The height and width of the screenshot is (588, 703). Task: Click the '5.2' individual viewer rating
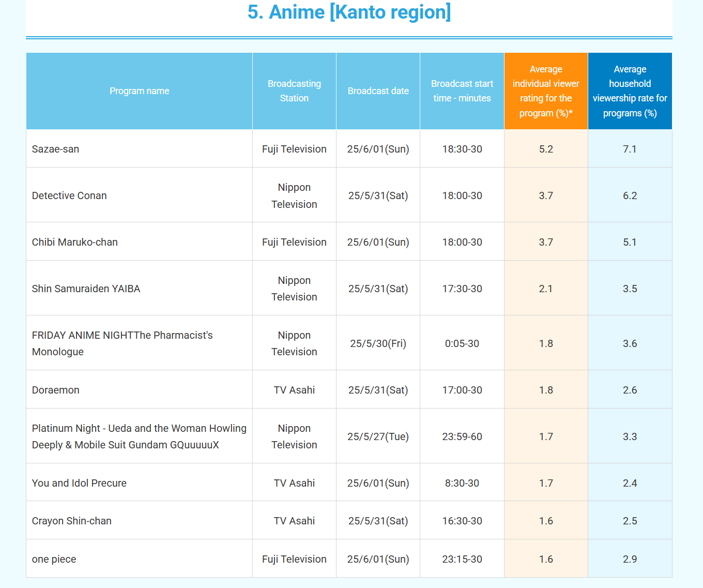(546, 149)
